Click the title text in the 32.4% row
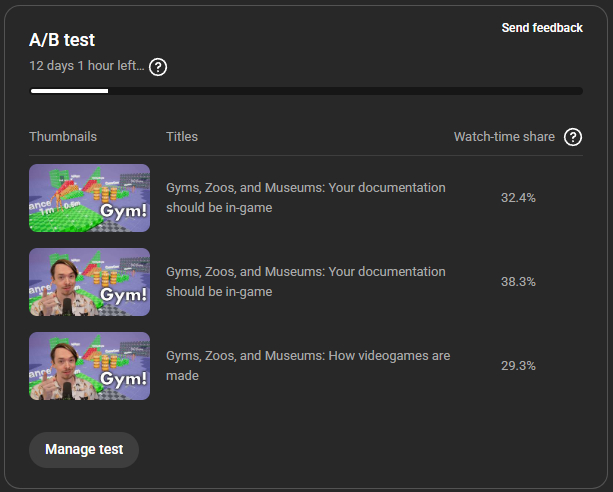613x492 pixels. coord(305,198)
